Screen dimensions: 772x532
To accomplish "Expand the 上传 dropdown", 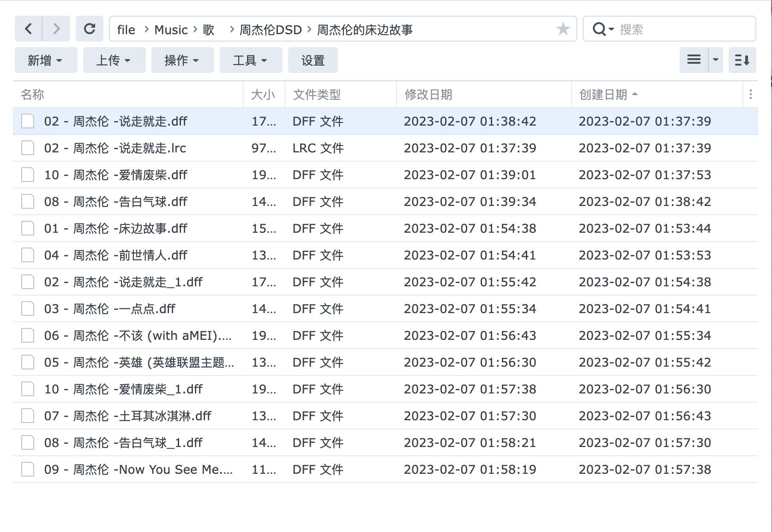I will tap(114, 60).
